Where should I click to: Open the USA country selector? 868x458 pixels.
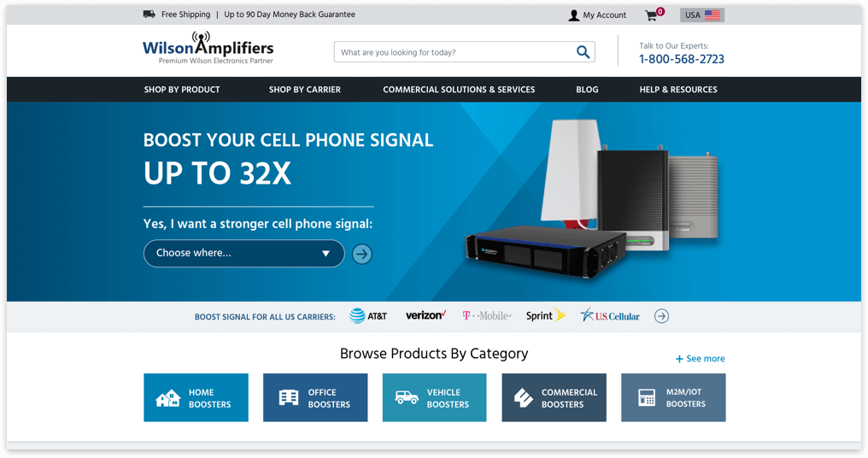[702, 15]
